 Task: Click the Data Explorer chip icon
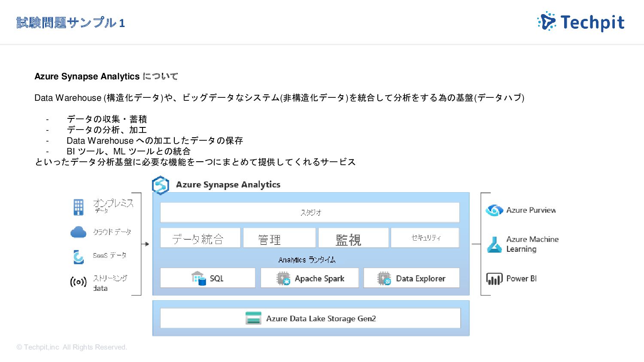[384, 278]
